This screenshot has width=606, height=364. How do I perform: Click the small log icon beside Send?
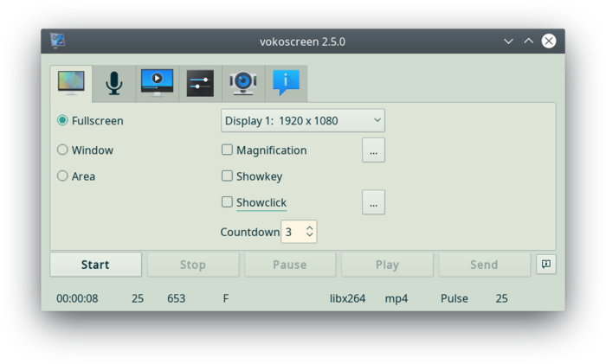click(546, 265)
